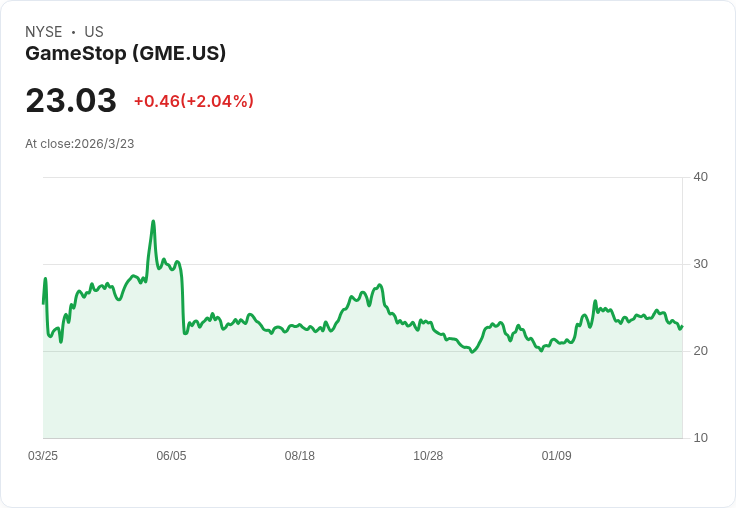736x508 pixels.
Task: Click the 06/05 date axis label
Action: (171, 456)
